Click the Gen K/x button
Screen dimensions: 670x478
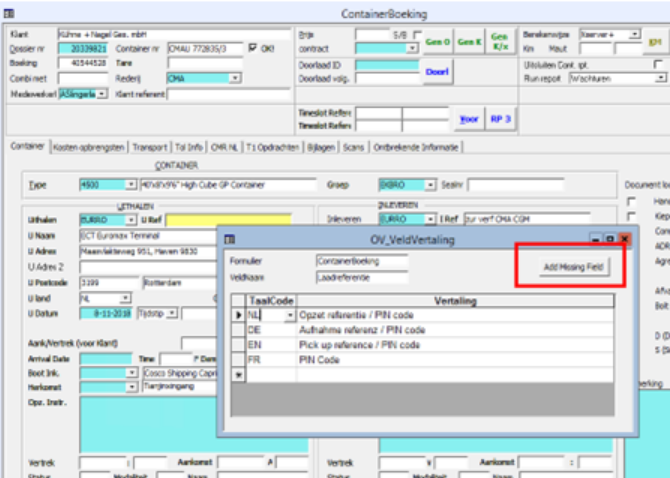click(500, 42)
